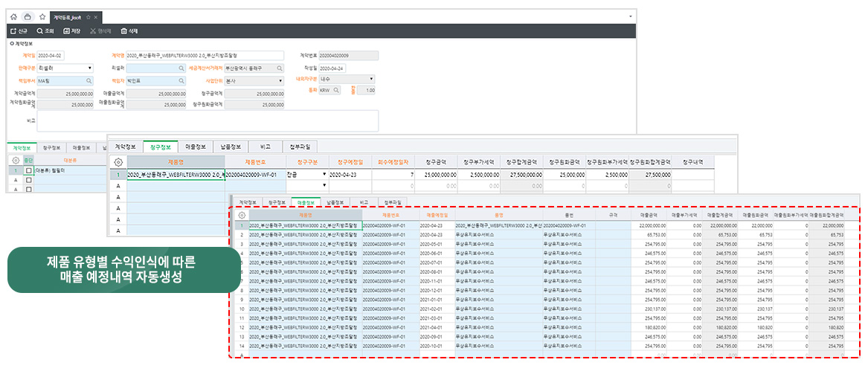868x377 pixels.
Task: Click inside the large 비고 text area
Action: (208, 120)
